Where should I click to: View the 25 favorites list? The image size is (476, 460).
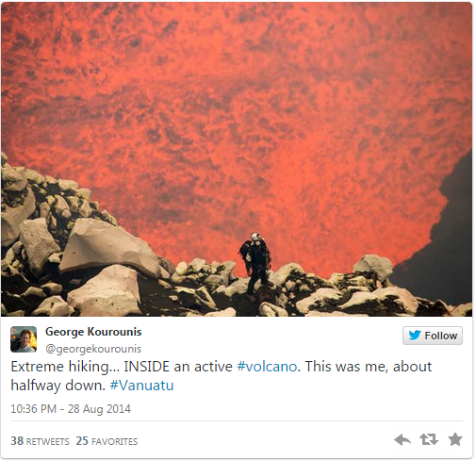tap(107, 441)
